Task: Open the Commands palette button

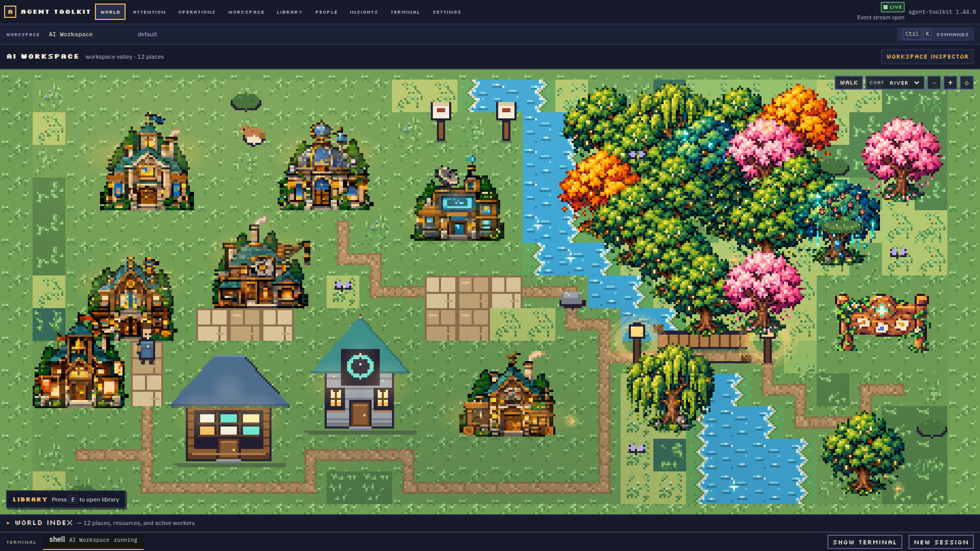Action: [x=936, y=34]
